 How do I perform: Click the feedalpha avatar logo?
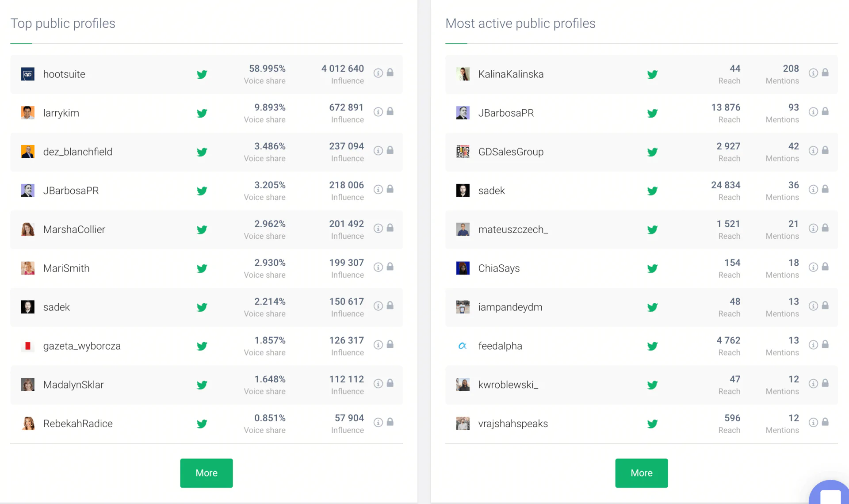pos(463,346)
